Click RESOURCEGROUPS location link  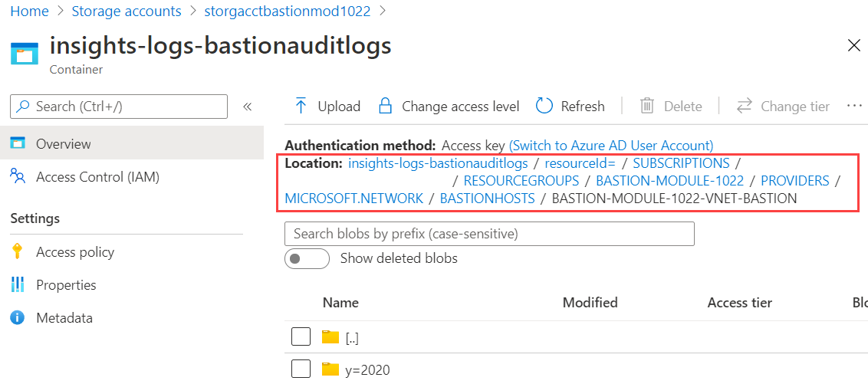point(521,181)
